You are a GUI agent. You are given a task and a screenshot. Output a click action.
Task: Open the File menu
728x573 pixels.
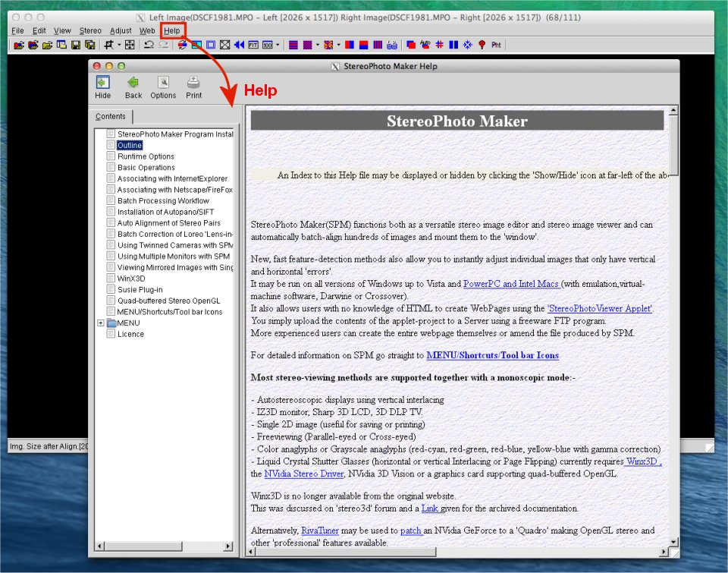(x=17, y=30)
